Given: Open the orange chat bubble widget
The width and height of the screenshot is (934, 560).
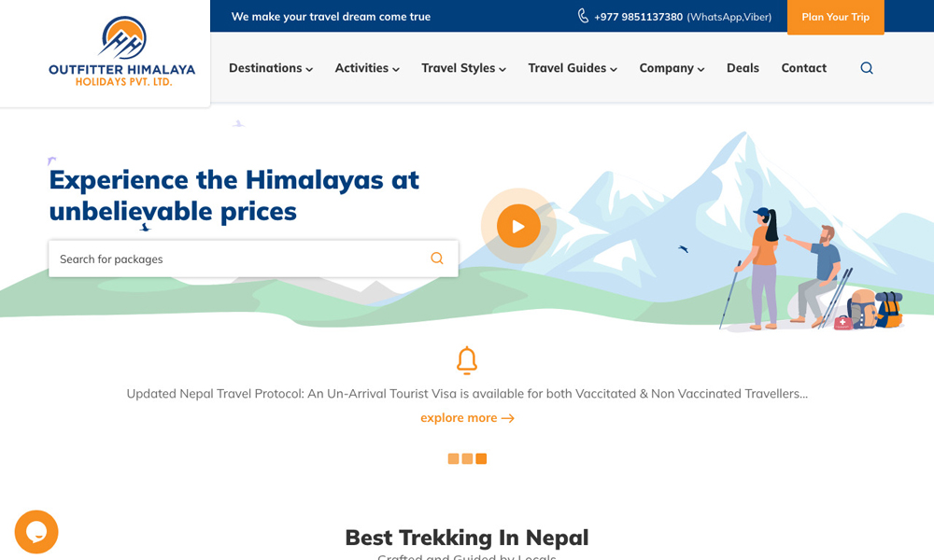Looking at the screenshot, I should [36, 532].
